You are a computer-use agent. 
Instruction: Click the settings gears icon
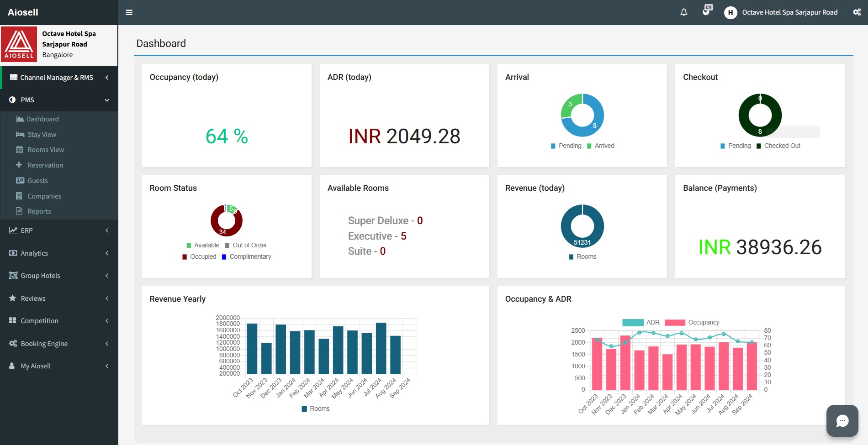[857, 12]
